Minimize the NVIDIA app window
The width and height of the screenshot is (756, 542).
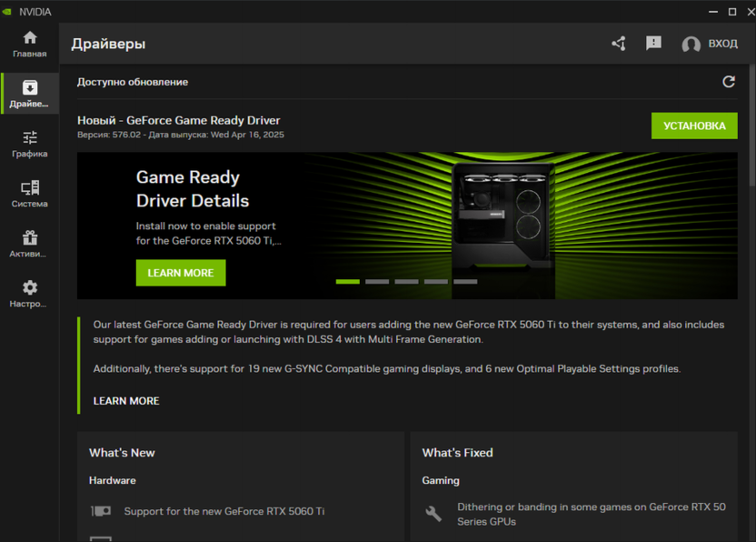(713, 12)
